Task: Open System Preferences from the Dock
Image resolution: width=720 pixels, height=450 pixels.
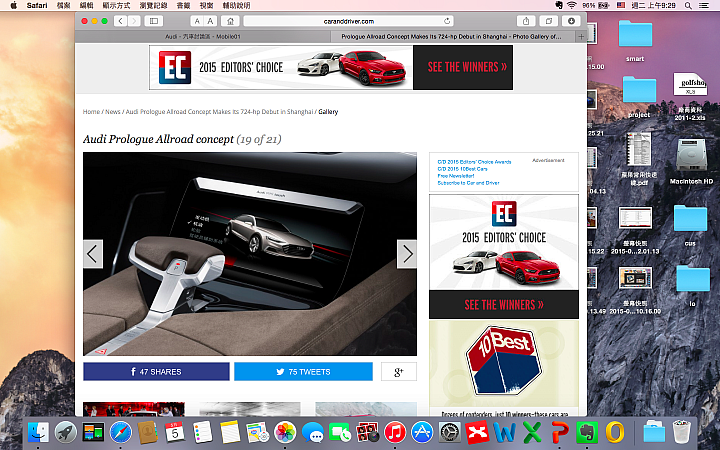Action: pos(450,432)
